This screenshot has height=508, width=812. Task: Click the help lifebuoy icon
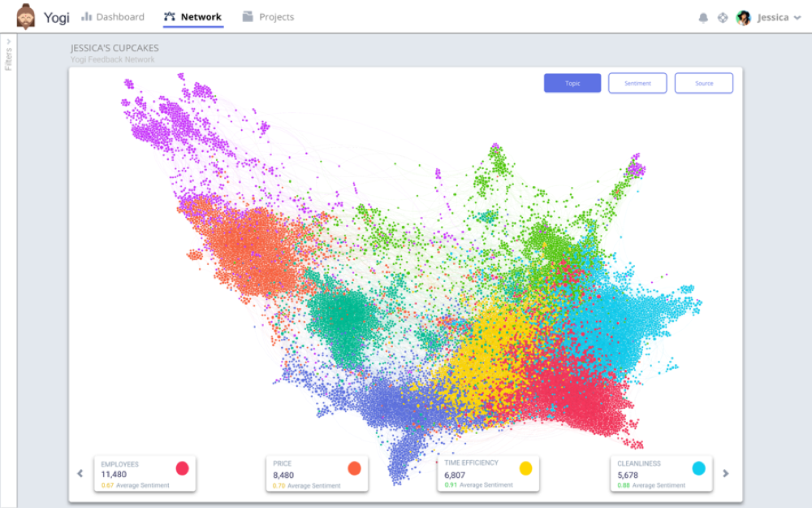723,17
